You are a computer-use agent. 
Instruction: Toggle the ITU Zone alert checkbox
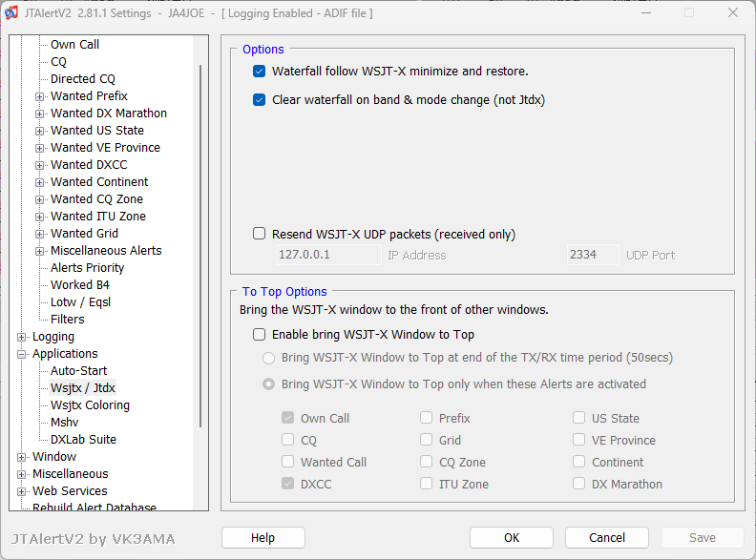[427, 484]
